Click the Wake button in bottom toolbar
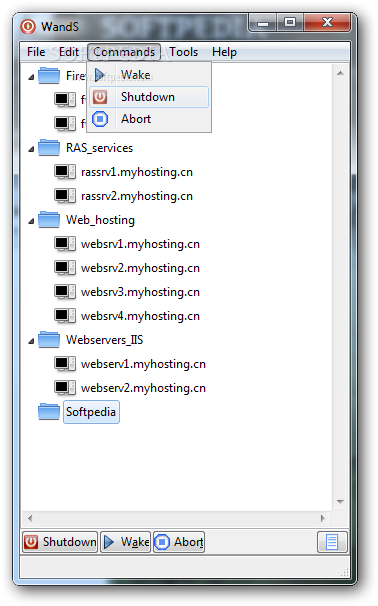The height and width of the screenshot is (606, 378). pos(126,542)
